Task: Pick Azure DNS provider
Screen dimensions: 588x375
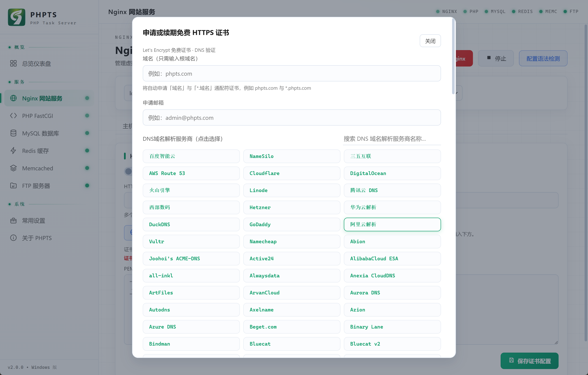Action: click(191, 327)
